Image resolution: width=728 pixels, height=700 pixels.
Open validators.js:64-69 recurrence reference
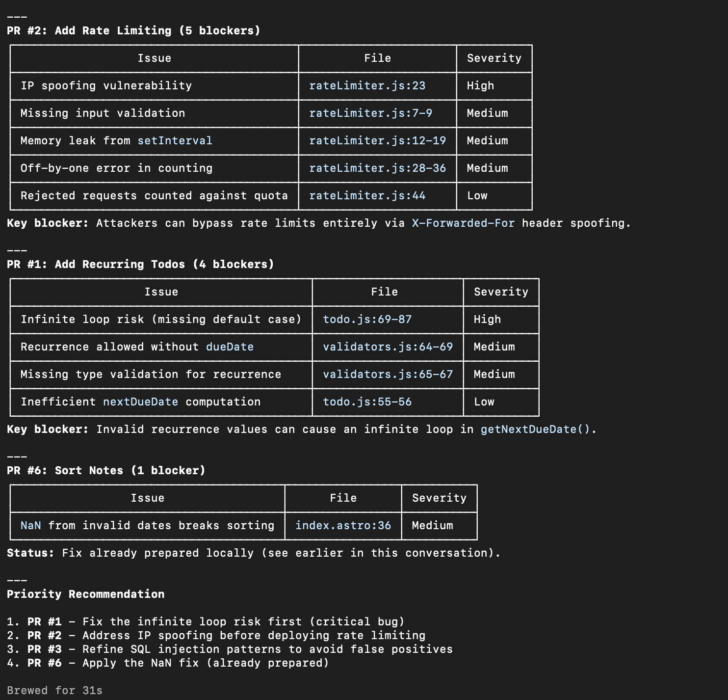(387, 347)
